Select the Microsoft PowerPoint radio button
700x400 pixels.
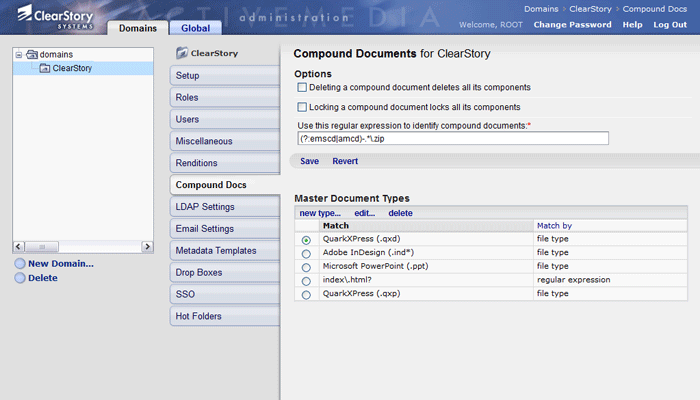point(306,268)
